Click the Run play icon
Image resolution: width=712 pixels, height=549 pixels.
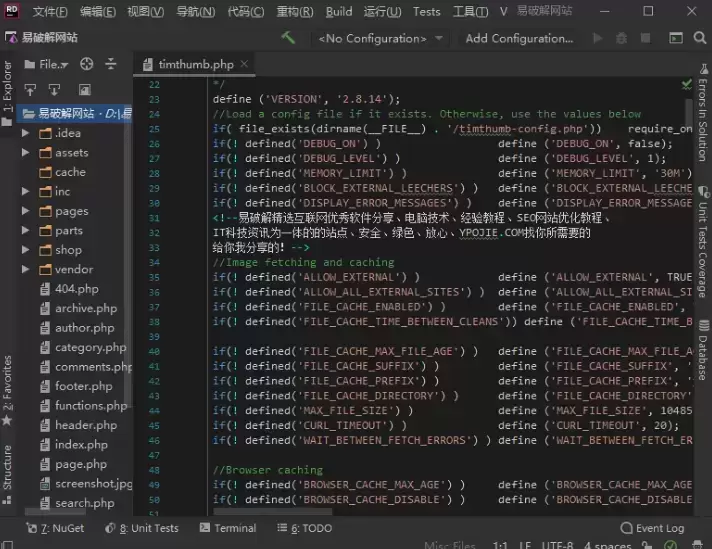click(598, 38)
